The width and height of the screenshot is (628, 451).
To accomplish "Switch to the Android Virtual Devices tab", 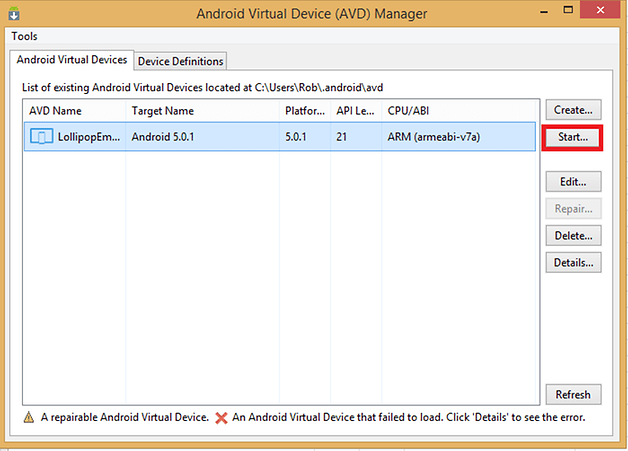I will 72,60.
